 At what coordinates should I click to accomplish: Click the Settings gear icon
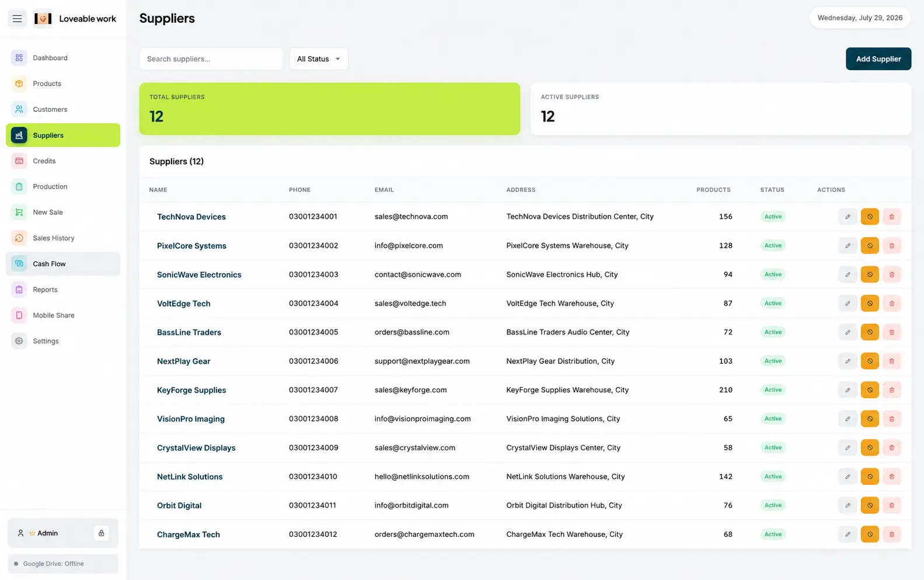point(19,341)
